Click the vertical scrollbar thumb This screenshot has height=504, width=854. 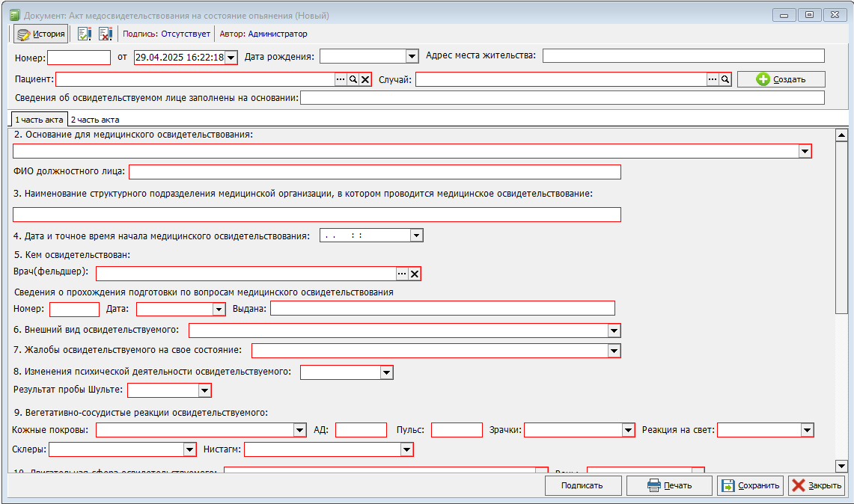pos(841,227)
